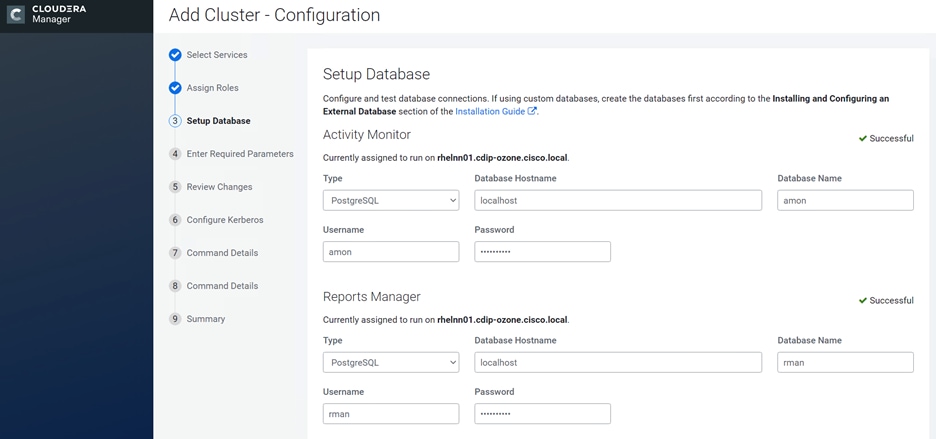The width and height of the screenshot is (936, 439).
Task: Click the step 8 number circle
Action: tap(175, 286)
